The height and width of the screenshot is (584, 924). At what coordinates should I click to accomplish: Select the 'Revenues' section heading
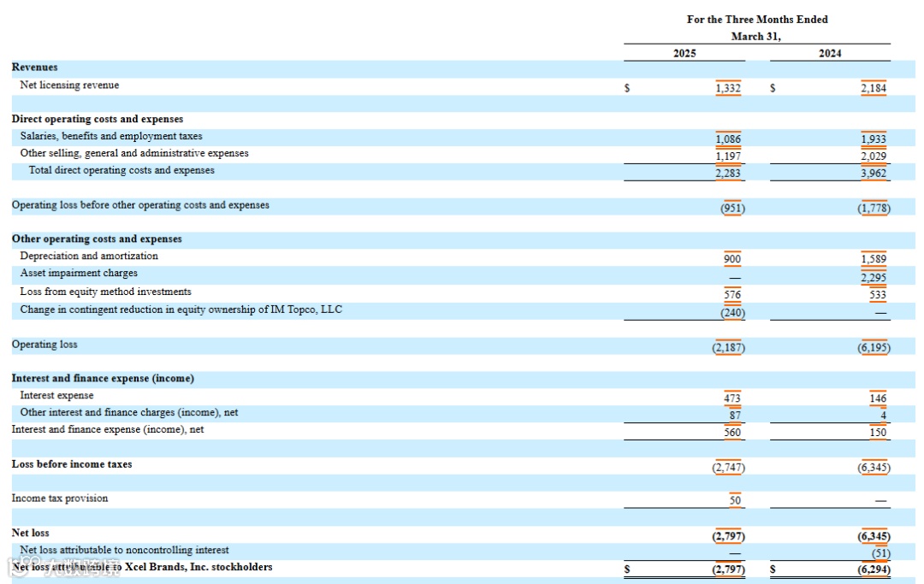click(35, 67)
